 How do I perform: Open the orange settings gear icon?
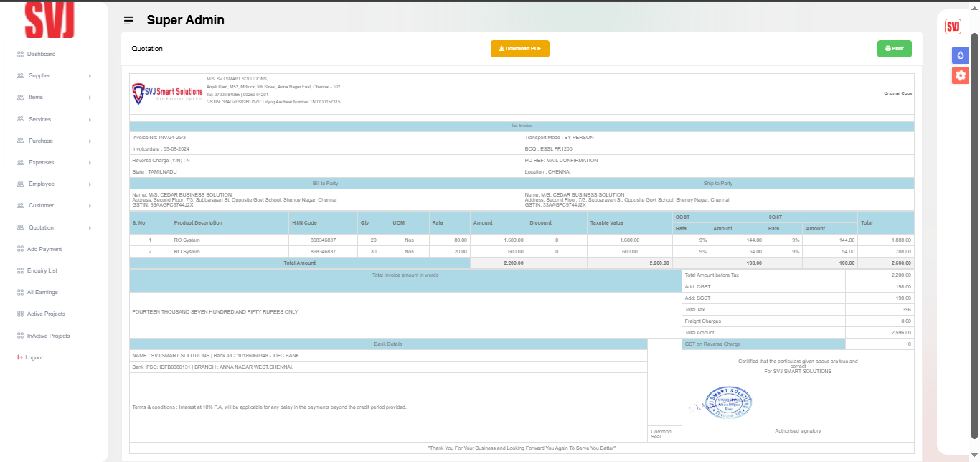click(961, 75)
